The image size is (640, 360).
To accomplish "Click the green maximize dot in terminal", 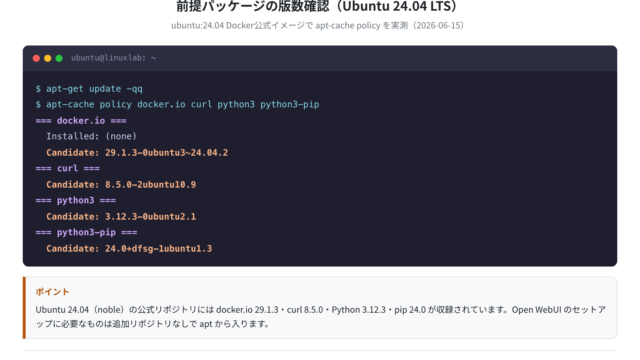I will [59, 58].
